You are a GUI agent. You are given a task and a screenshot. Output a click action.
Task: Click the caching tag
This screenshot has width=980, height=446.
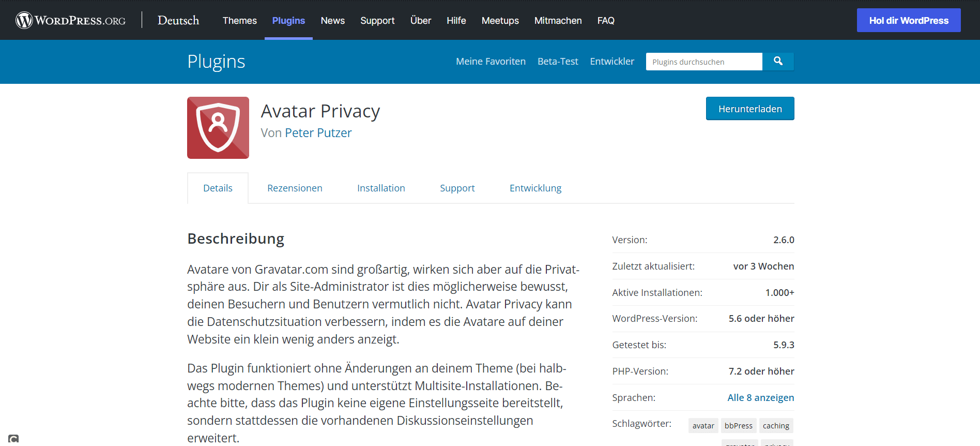[776, 425]
